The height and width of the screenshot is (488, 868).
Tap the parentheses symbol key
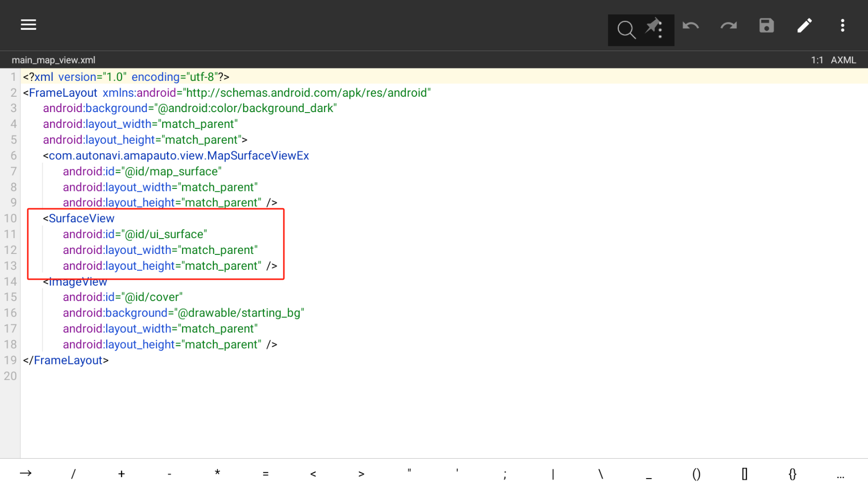[x=696, y=474]
